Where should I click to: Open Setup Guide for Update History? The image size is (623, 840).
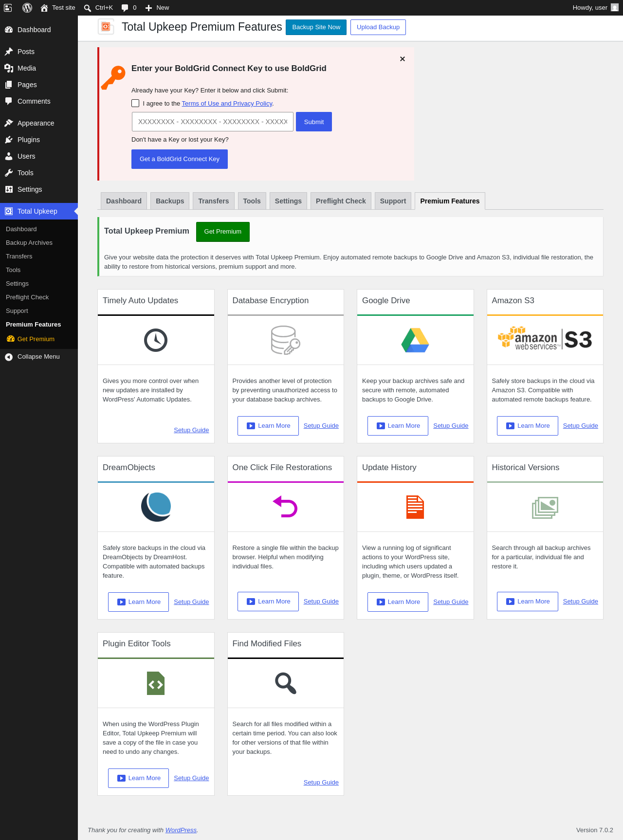tap(451, 602)
